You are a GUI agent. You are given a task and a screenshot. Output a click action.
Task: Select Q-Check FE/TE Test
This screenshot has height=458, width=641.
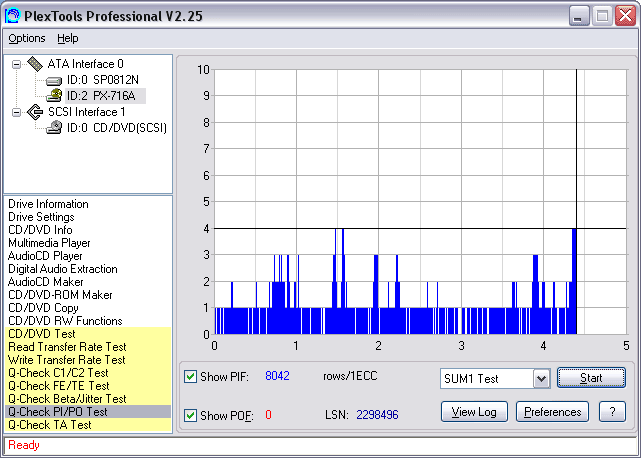point(88,386)
